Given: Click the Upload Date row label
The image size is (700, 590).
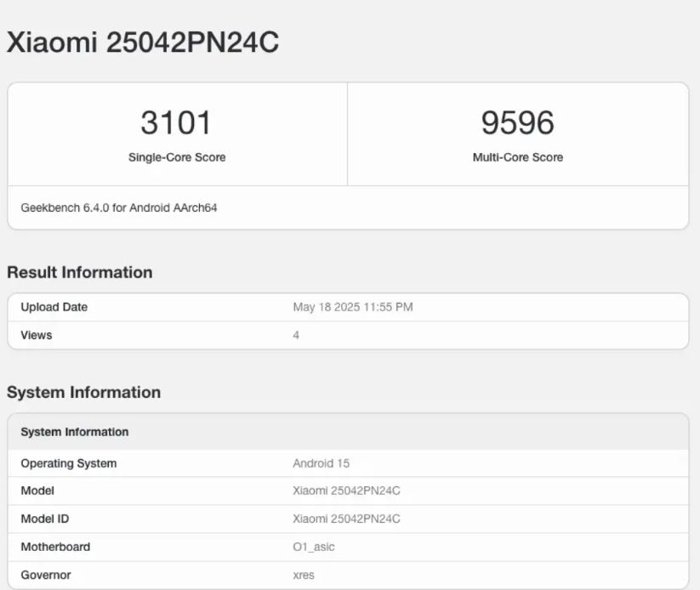Looking at the screenshot, I should [54, 307].
